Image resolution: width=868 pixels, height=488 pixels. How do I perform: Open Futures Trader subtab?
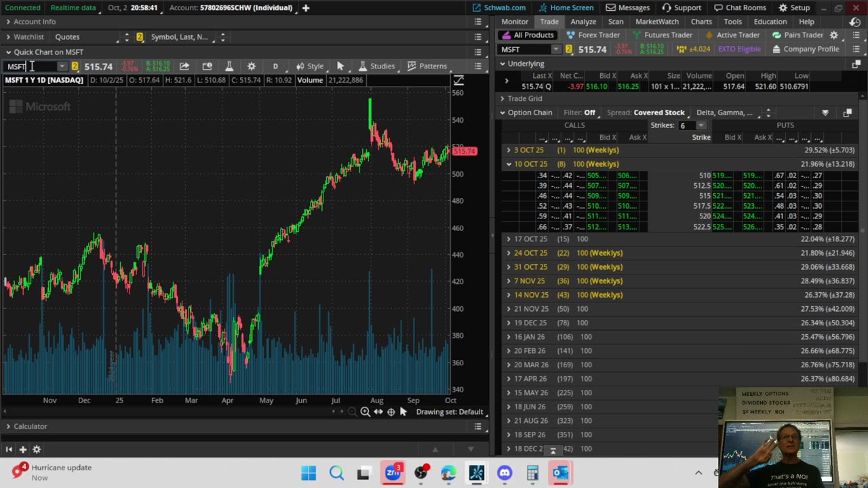coord(663,35)
